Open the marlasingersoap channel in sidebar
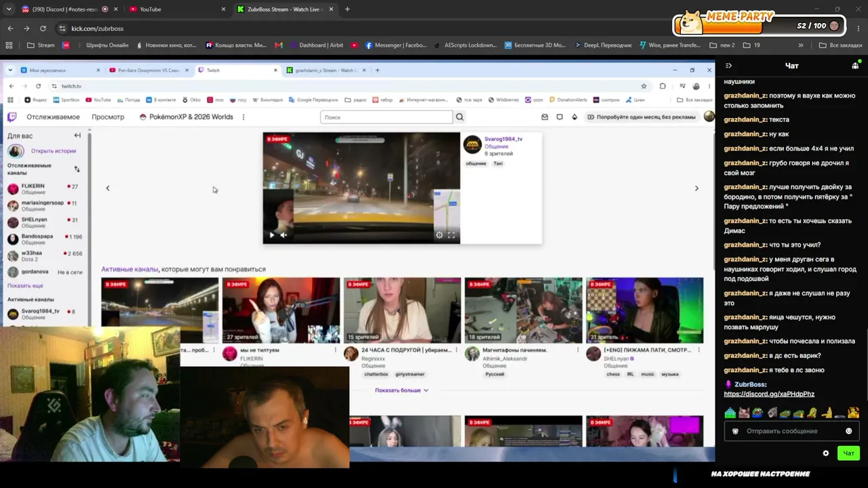 [x=45, y=205]
